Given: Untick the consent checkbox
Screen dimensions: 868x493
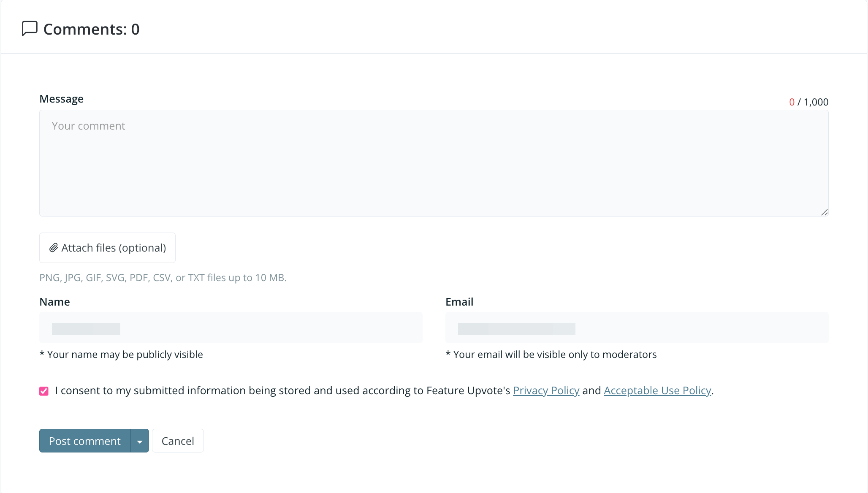Looking at the screenshot, I should pos(44,391).
